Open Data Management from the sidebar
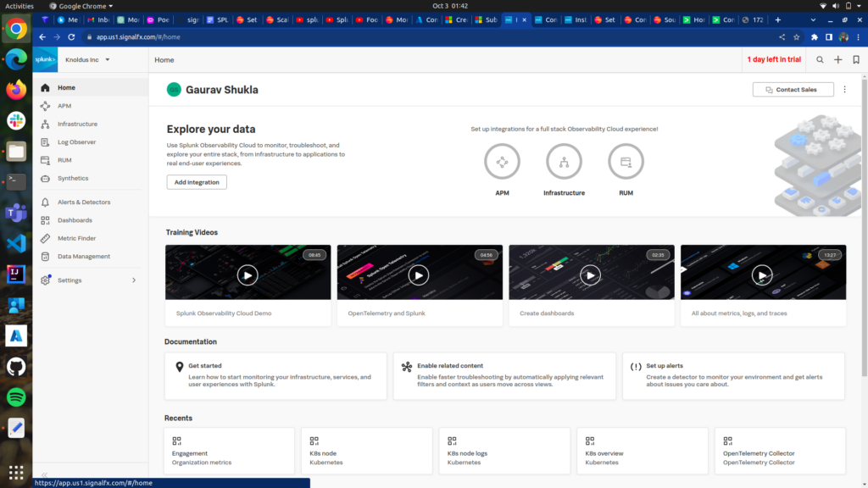The width and height of the screenshot is (868, 488). (x=47, y=256)
